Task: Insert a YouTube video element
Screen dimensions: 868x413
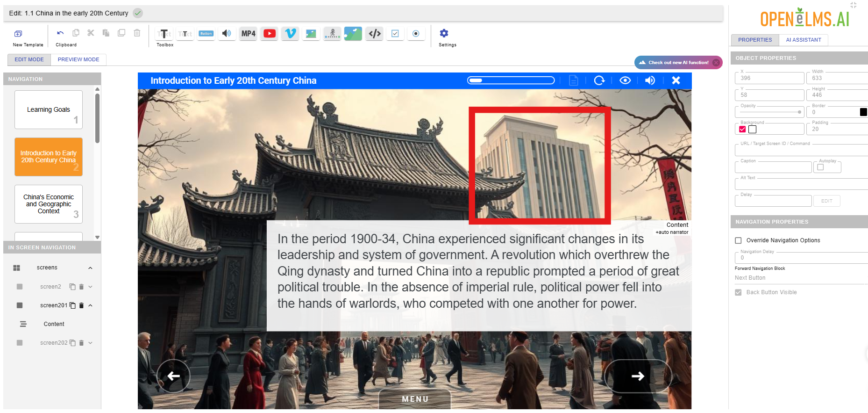Action: click(x=270, y=34)
